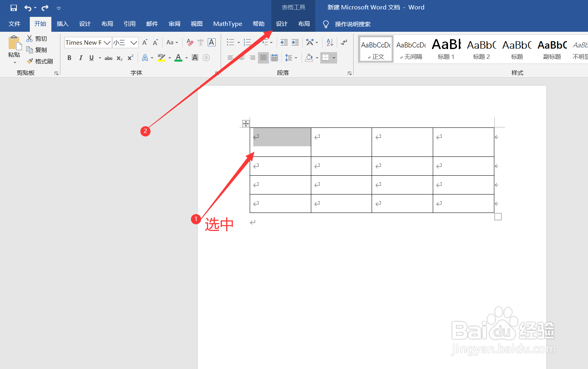Apply the yellow text highlight color
The image size is (588, 369).
click(x=161, y=58)
